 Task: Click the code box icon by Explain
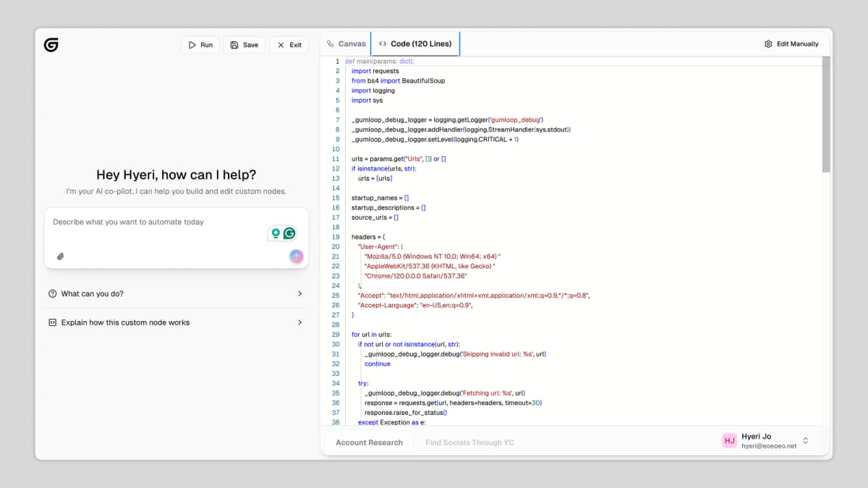click(52, 322)
